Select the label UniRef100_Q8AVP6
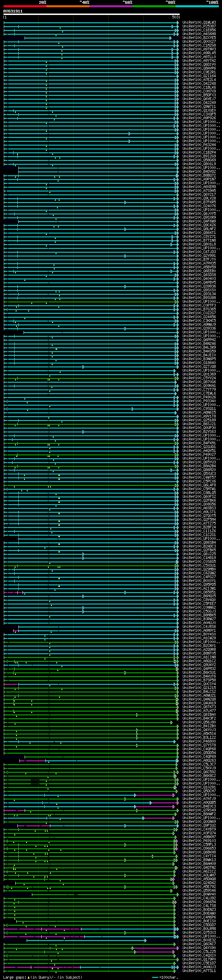The height and width of the screenshot is (980, 222). click(x=199, y=68)
